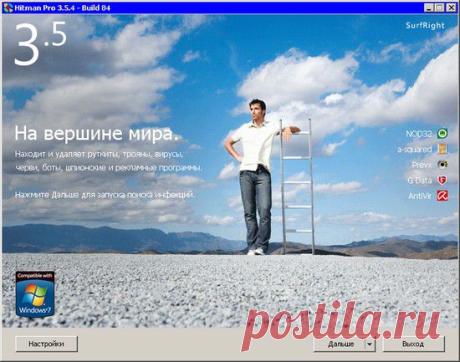Click the heading 'На вершине мира.'

[x=96, y=133]
